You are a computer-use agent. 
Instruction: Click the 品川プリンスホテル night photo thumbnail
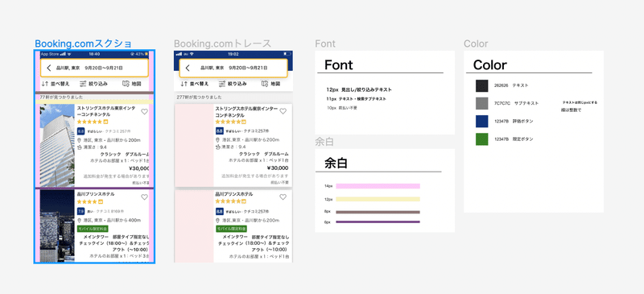pos(57,226)
